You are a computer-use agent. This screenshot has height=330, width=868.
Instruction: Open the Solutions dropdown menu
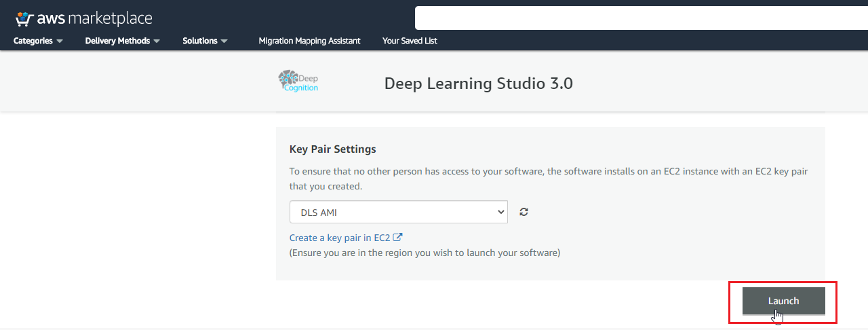[205, 41]
